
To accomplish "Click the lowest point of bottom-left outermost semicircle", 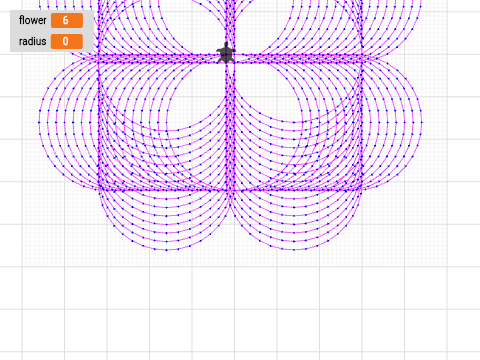I will 166,250.
